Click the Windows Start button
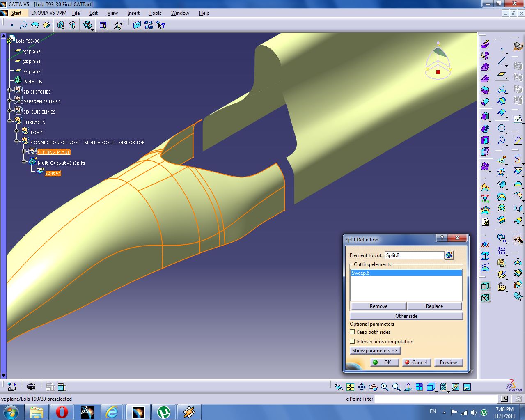The image size is (525, 420). (11, 412)
